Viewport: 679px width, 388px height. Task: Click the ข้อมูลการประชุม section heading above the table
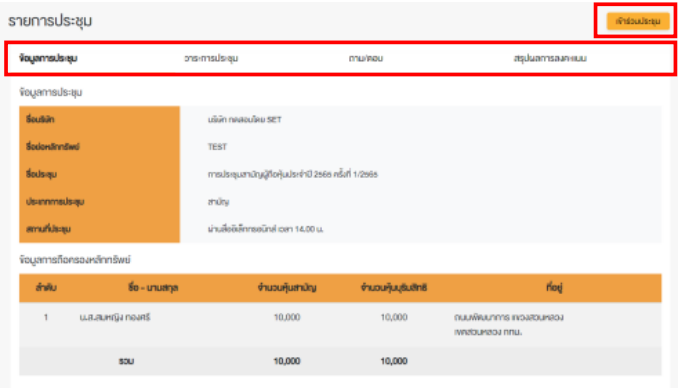pos(51,92)
